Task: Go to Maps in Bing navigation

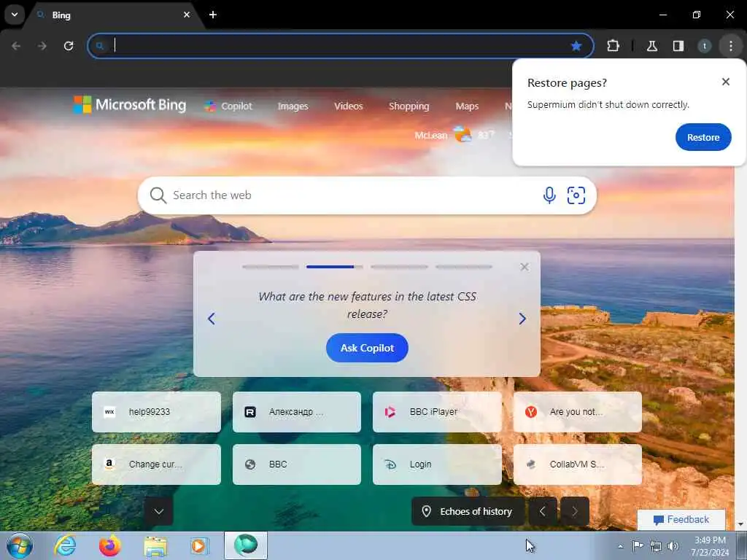Action: click(467, 106)
